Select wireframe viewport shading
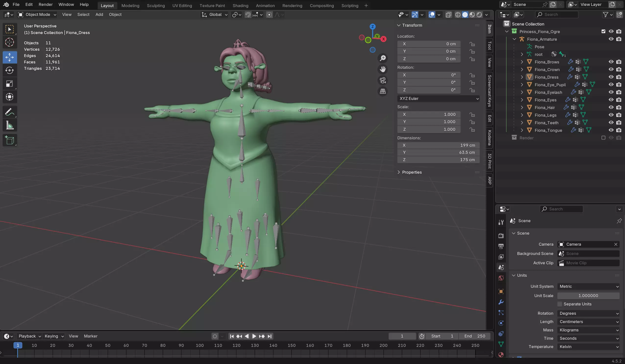 tap(458, 15)
